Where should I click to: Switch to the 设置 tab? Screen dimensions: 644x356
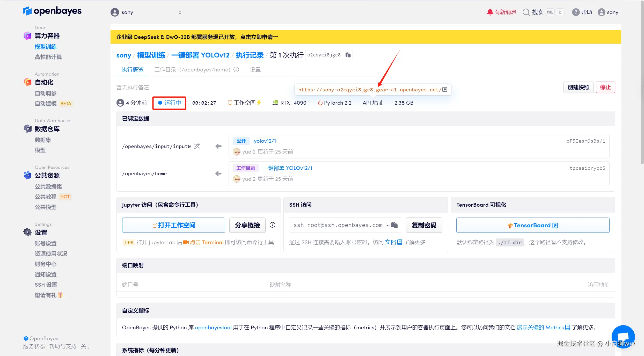click(x=255, y=70)
